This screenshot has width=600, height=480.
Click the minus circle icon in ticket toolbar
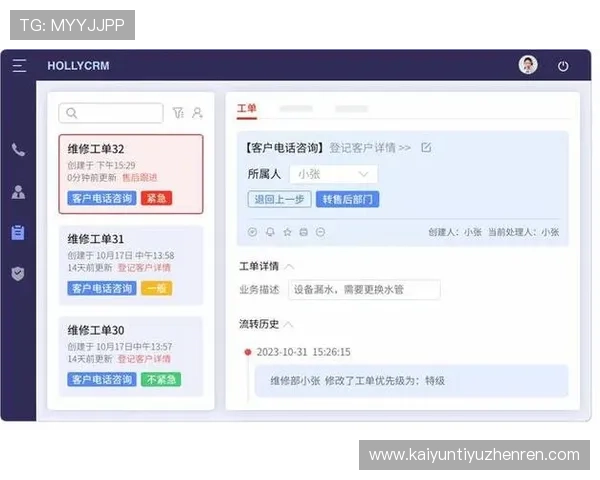tap(321, 232)
